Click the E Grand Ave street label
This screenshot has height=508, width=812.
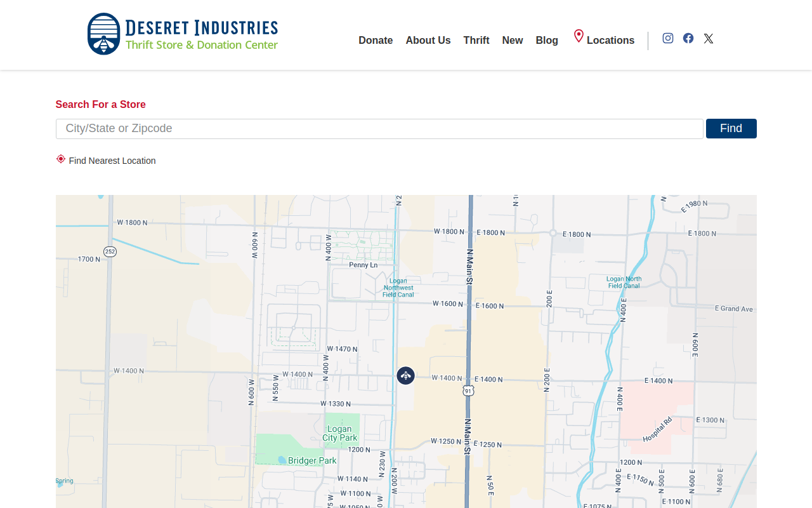[734, 309]
